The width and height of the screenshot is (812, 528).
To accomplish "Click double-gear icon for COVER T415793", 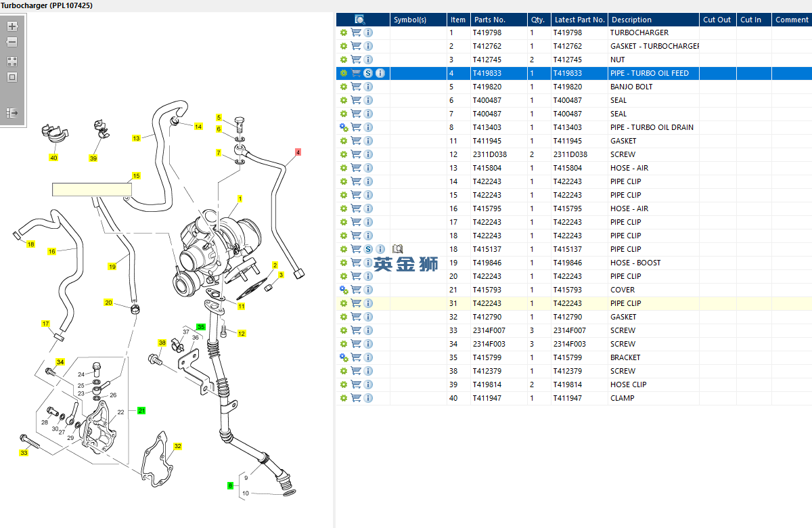I will [x=344, y=290].
